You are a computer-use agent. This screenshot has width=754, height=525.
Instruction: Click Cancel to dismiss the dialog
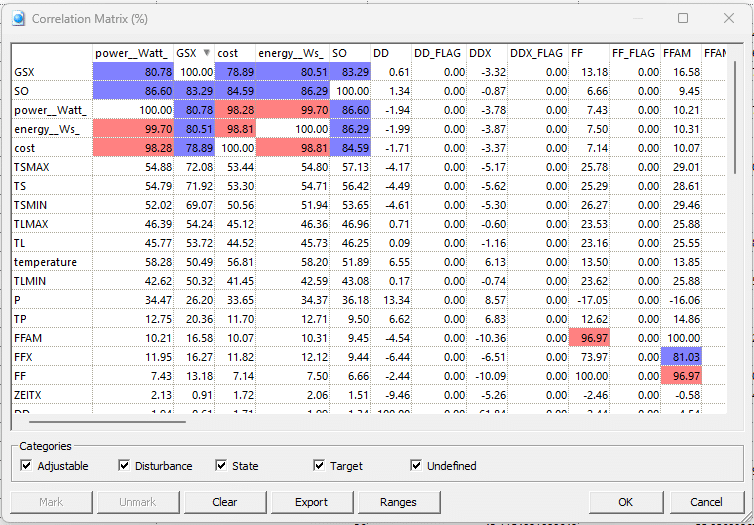(x=705, y=502)
